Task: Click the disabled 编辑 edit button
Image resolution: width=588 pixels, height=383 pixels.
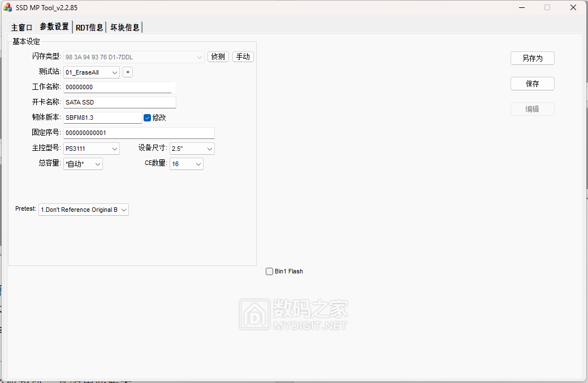Action: point(532,109)
